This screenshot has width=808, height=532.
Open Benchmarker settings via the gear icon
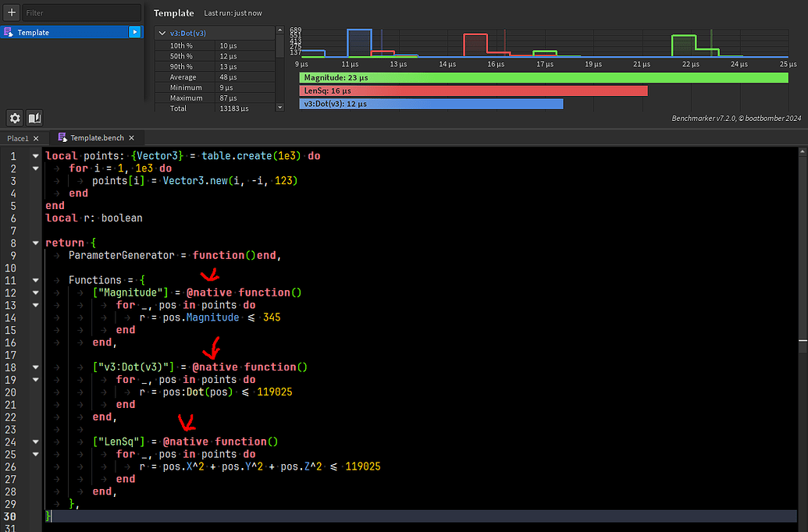14,118
